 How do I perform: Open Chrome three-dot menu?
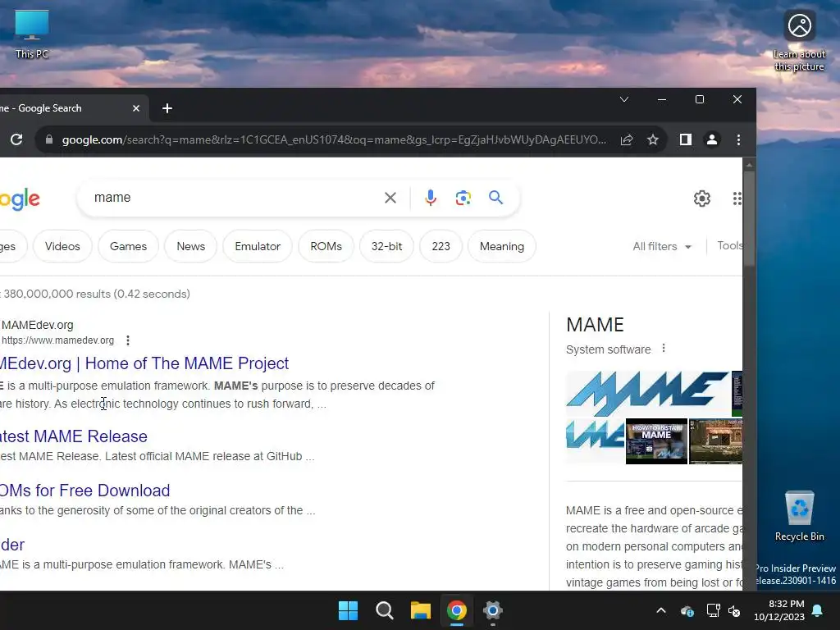[x=738, y=139]
